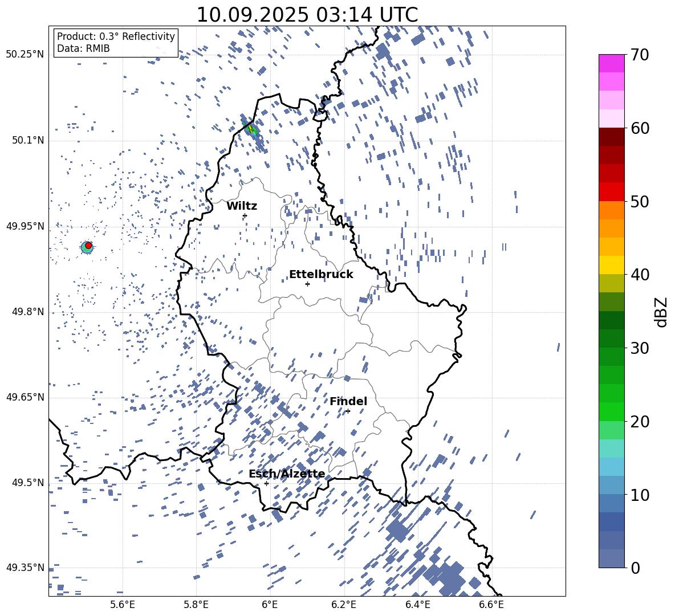The image size is (675, 616).
Task: Click the 5.8°E longitude label
Action: tap(196, 605)
